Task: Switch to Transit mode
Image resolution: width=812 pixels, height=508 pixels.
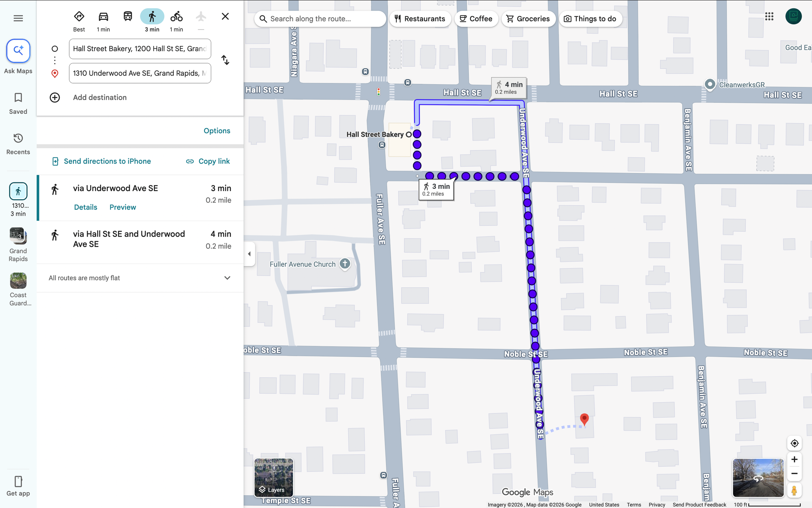Action: (128, 17)
